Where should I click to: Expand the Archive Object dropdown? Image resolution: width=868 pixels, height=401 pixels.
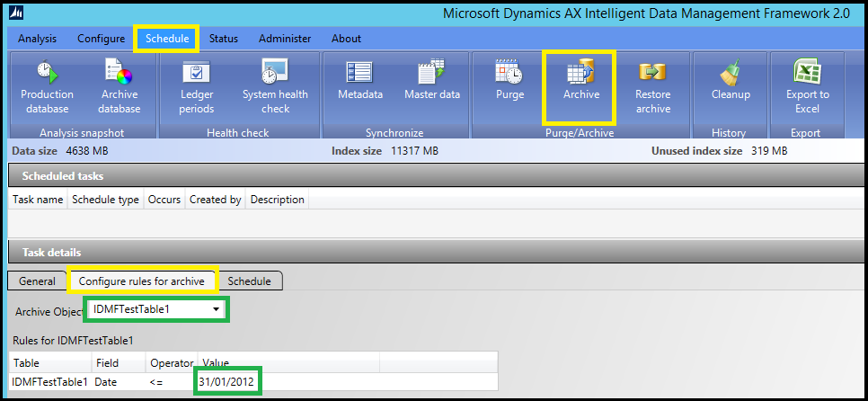click(216, 310)
